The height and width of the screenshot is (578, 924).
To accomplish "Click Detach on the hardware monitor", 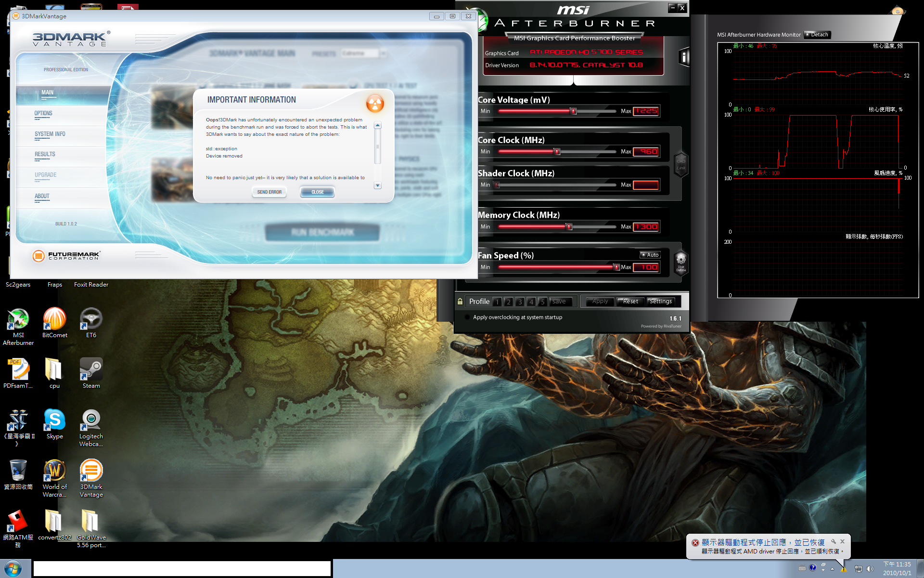I will 817,35.
